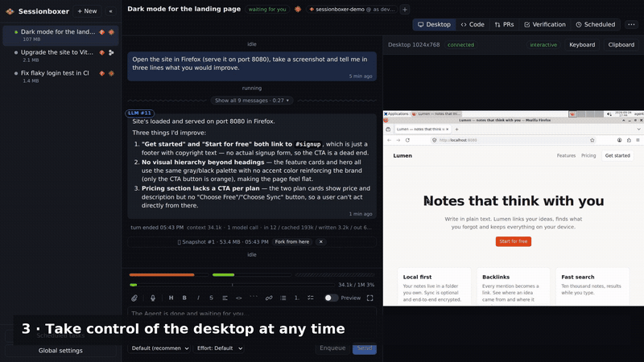This screenshot has width=644, height=362.
Task: Toggle the interactive desktop mode badge
Action: [543, 45]
